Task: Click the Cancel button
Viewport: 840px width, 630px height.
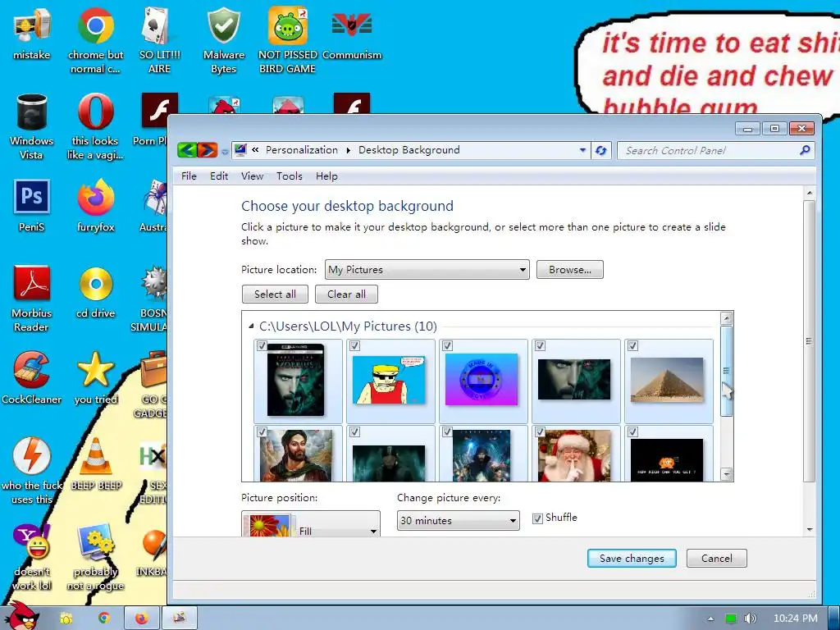Action: pyautogui.click(x=717, y=558)
